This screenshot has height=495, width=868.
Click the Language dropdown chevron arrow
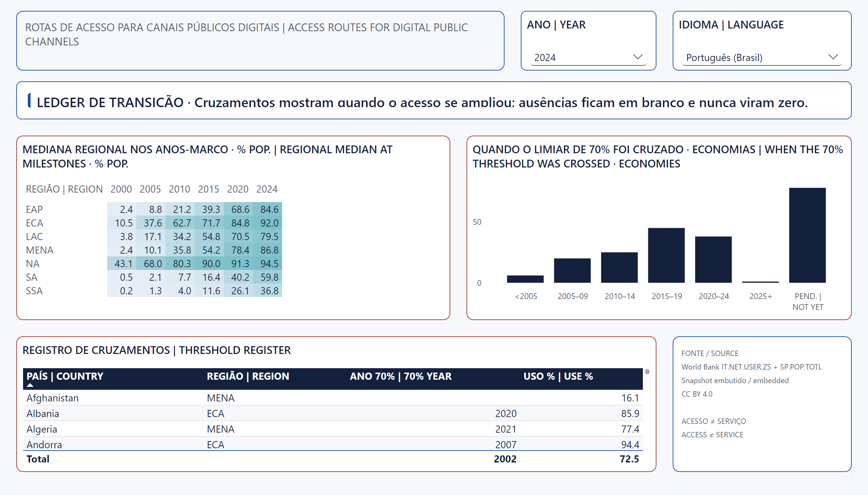(x=833, y=57)
